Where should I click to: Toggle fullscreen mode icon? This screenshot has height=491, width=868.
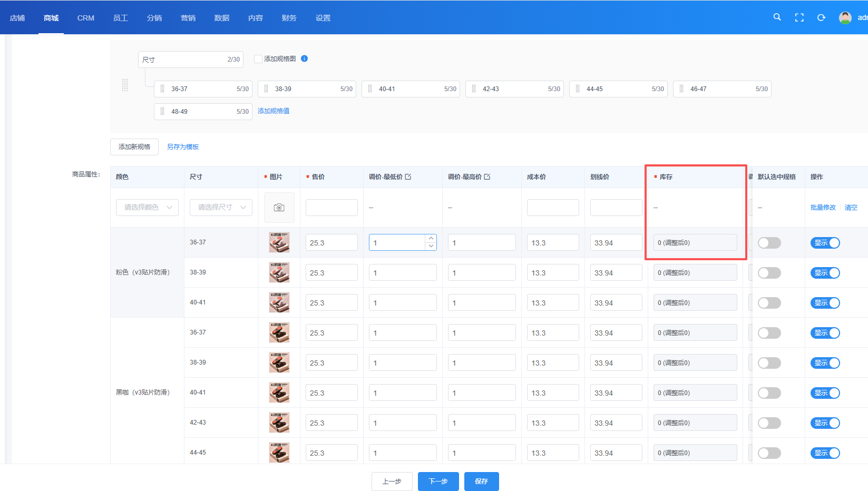[x=799, y=17]
